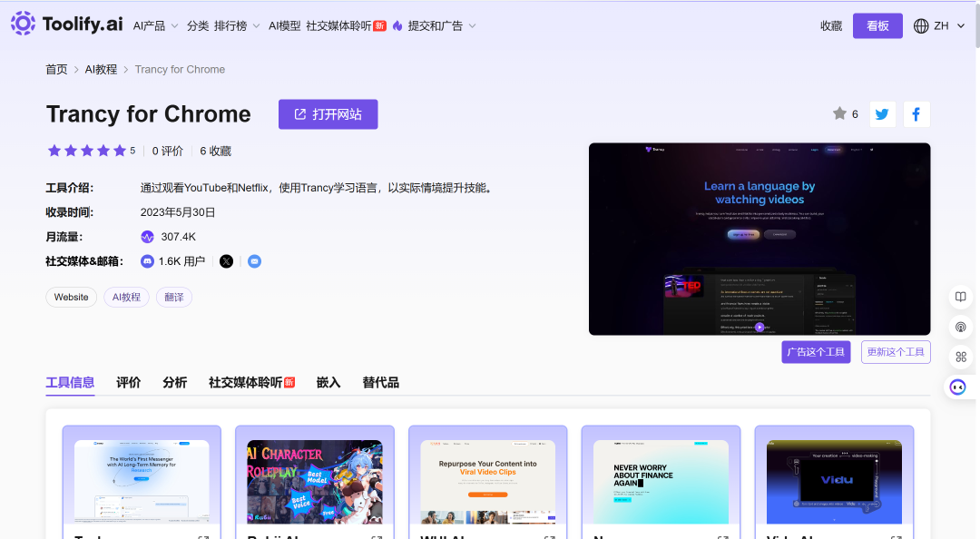The image size is (980, 539).
Task: Go to 首页 in the breadcrumb
Action: coord(56,69)
